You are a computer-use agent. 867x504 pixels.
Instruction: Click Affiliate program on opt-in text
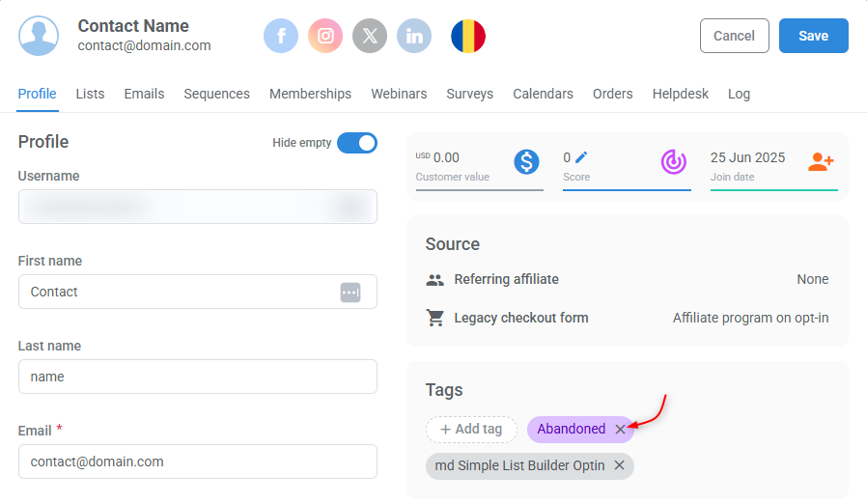click(750, 318)
